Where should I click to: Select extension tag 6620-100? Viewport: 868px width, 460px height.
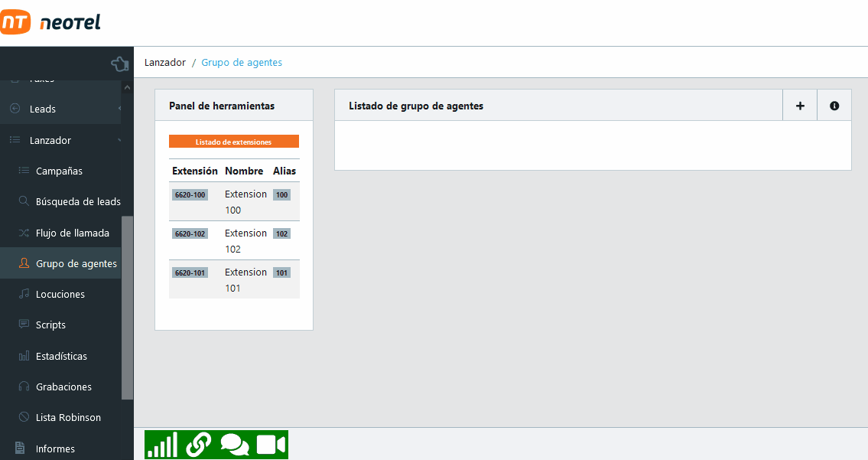pos(190,195)
